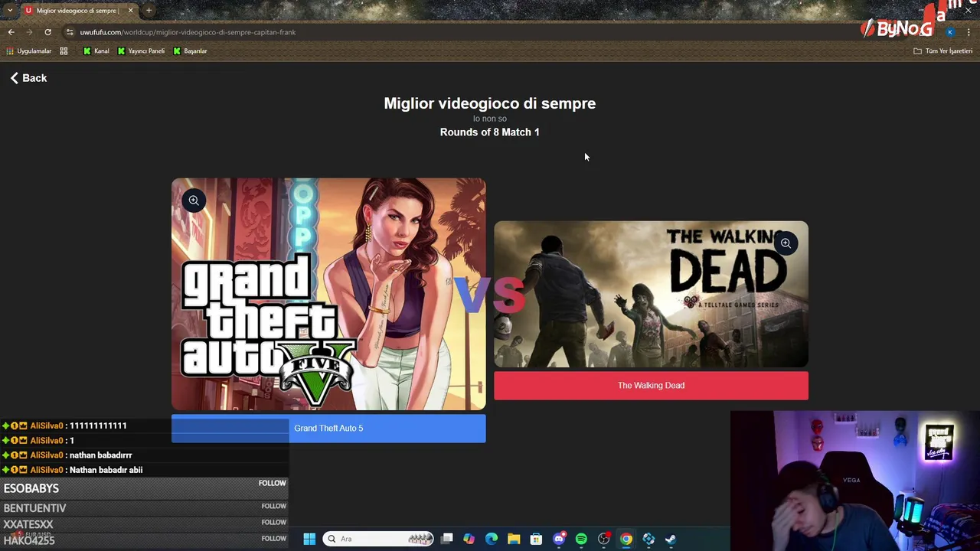Open a new browser tab

pyautogui.click(x=149, y=11)
